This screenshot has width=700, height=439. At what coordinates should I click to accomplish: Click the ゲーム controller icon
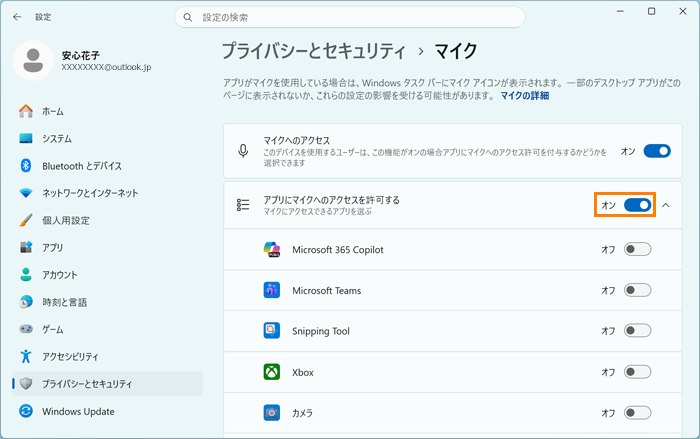(26, 329)
